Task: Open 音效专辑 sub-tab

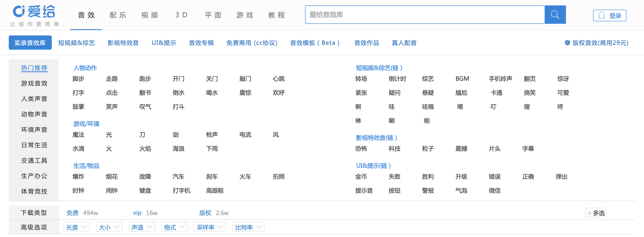Action: coord(201,43)
